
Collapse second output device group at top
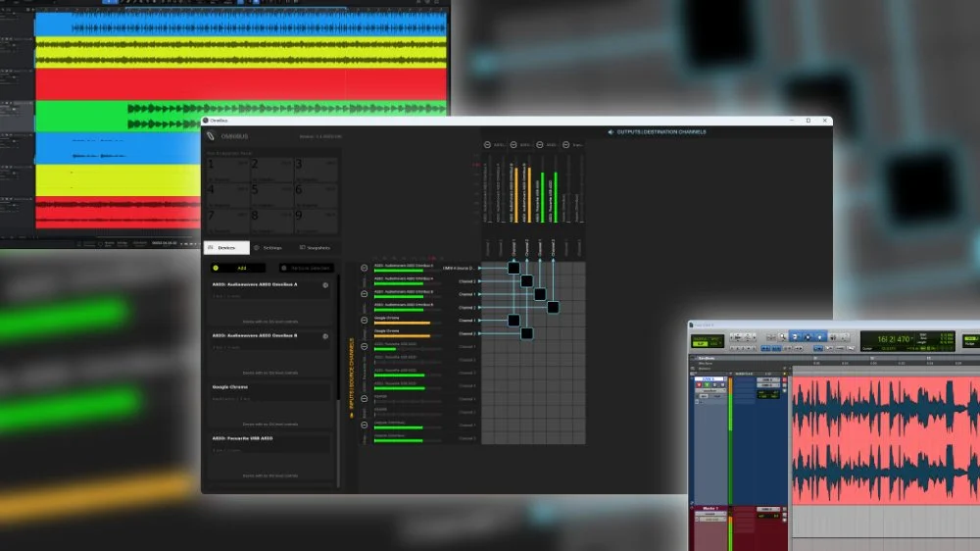point(514,145)
